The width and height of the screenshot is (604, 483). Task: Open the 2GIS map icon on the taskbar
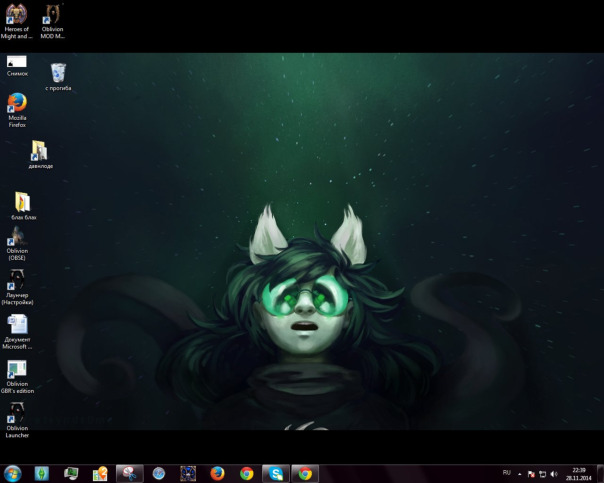tap(100, 473)
